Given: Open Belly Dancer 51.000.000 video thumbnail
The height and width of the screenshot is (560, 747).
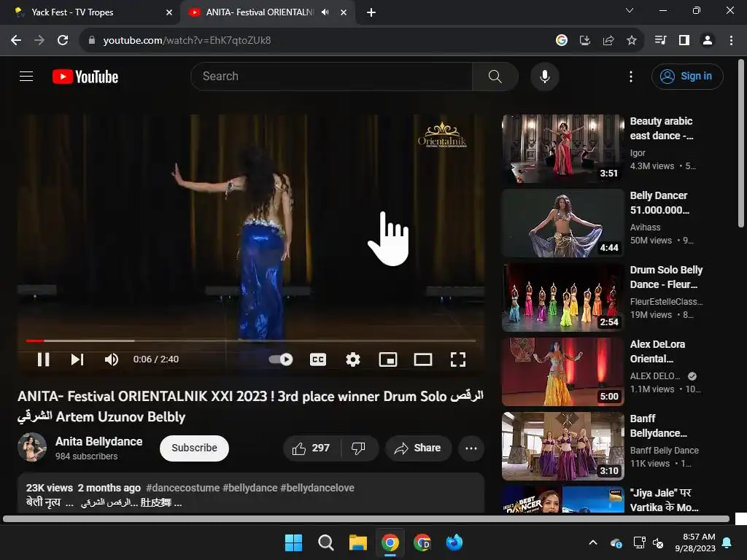Looking at the screenshot, I should point(562,223).
